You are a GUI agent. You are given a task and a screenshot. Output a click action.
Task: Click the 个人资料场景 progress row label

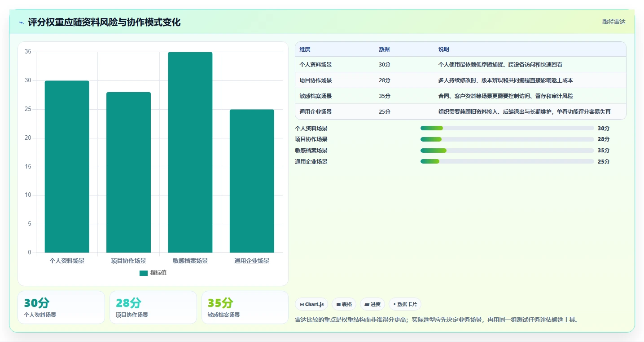pos(311,129)
